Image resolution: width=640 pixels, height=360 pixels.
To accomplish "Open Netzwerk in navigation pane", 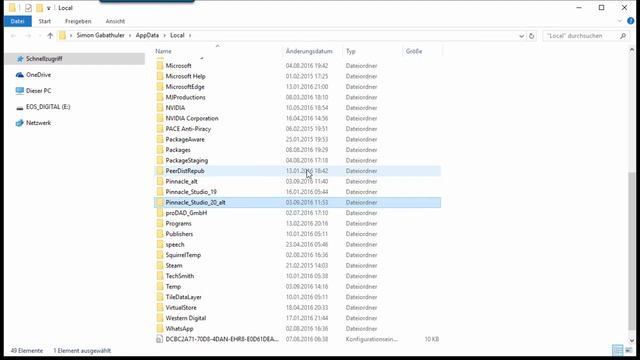I will [38, 123].
